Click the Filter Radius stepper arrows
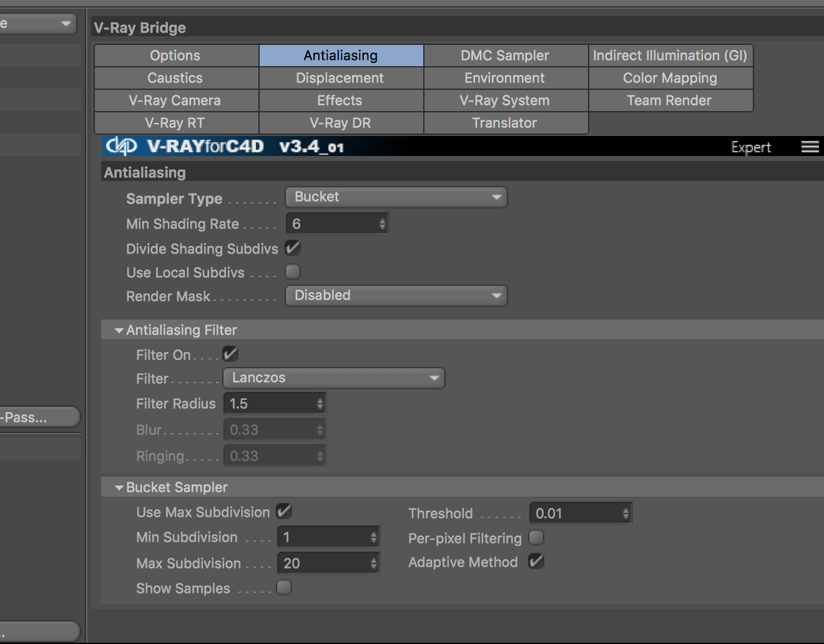The width and height of the screenshot is (824, 644). click(320, 404)
